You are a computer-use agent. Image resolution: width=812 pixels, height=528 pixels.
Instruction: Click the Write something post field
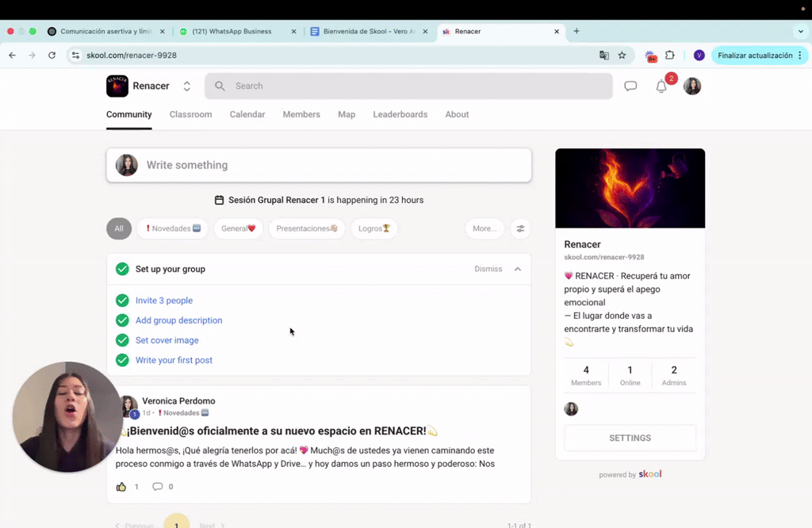(319, 166)
